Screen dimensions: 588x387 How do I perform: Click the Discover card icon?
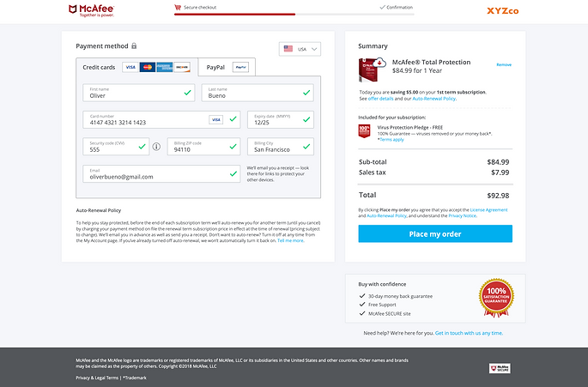tap(182, 67)
